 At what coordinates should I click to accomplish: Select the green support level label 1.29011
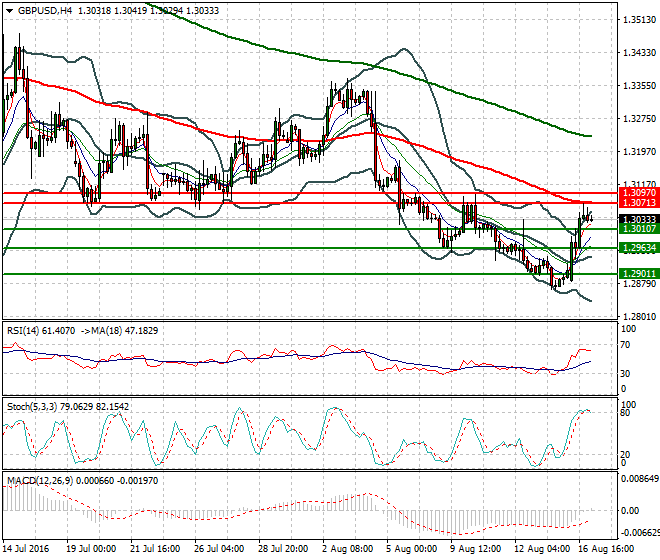click(x=639, y=274)
